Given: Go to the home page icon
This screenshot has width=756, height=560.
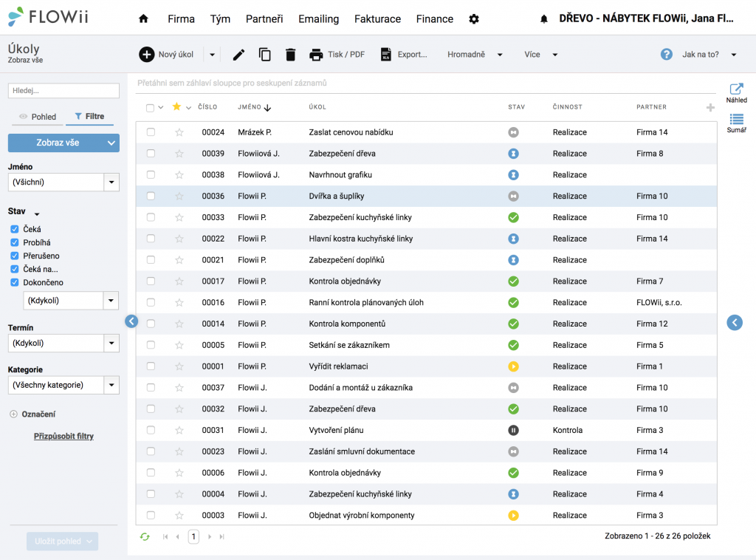Looking at the screenshot, I should 143,18.
